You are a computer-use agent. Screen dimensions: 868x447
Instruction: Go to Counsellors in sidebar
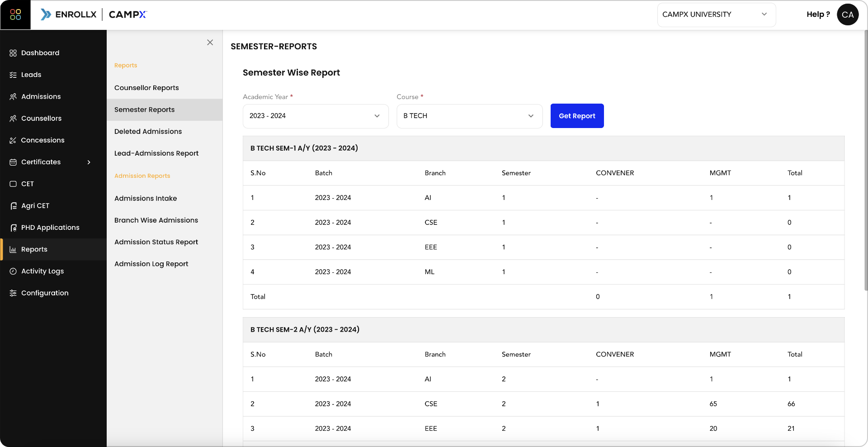pos(41,118)
